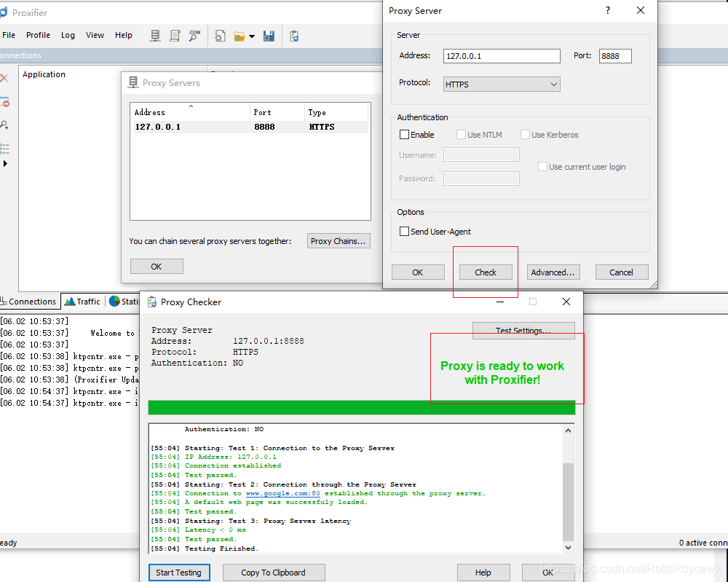Click the magnifier-plus sidebar icon
The width and height of the screenshot is (728, 582).
click(4, 125)
